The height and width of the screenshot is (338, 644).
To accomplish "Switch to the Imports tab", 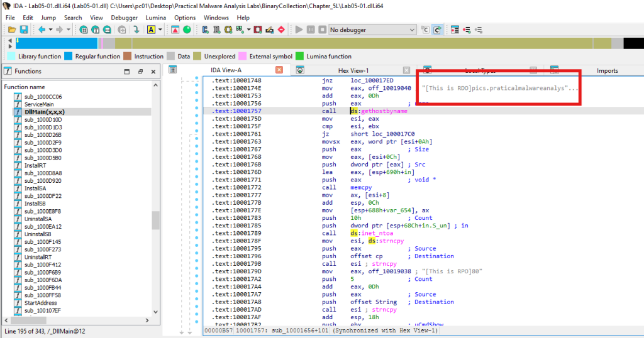I will 608,71.
